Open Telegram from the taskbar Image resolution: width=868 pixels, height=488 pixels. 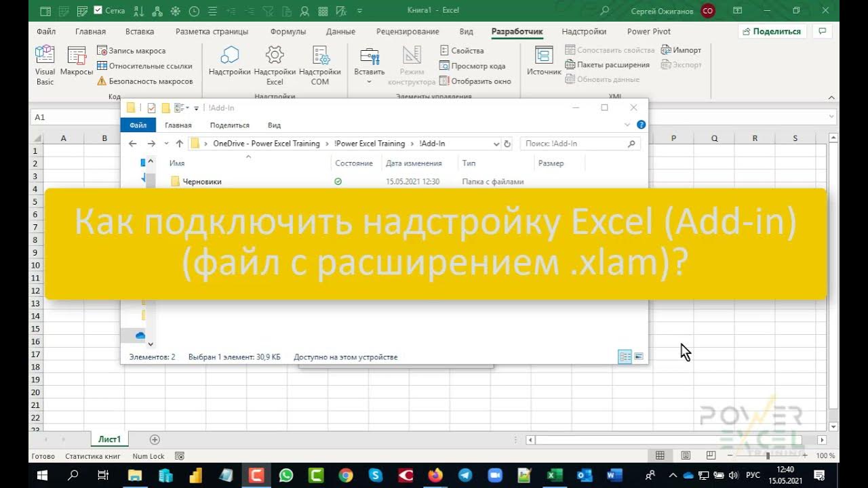[x=465, y=475]
